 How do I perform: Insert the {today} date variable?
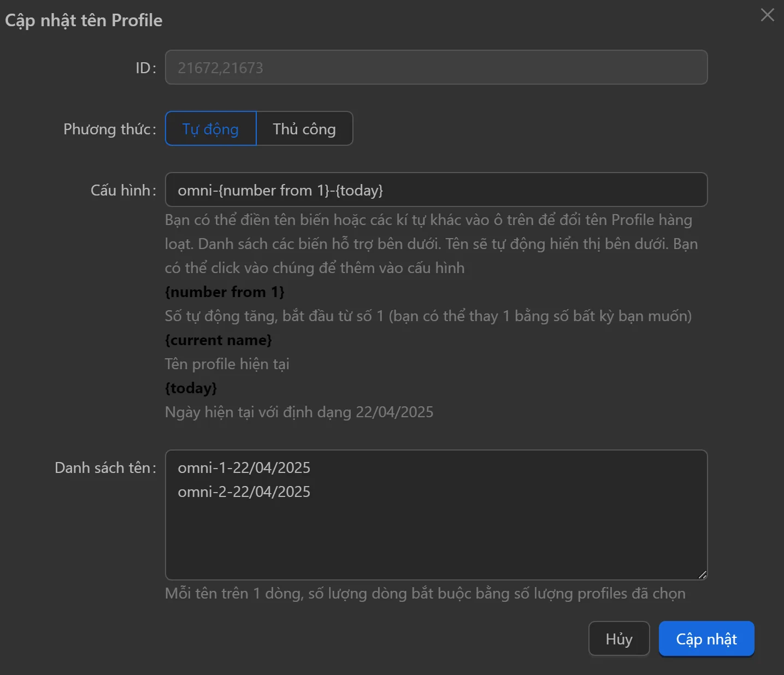[x=191, y=388]
